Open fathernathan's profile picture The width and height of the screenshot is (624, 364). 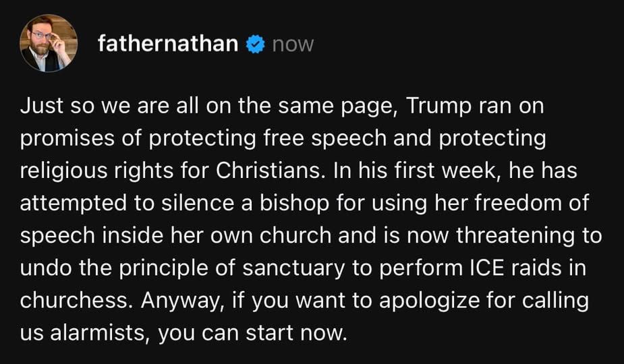click(x=49, y=43)
